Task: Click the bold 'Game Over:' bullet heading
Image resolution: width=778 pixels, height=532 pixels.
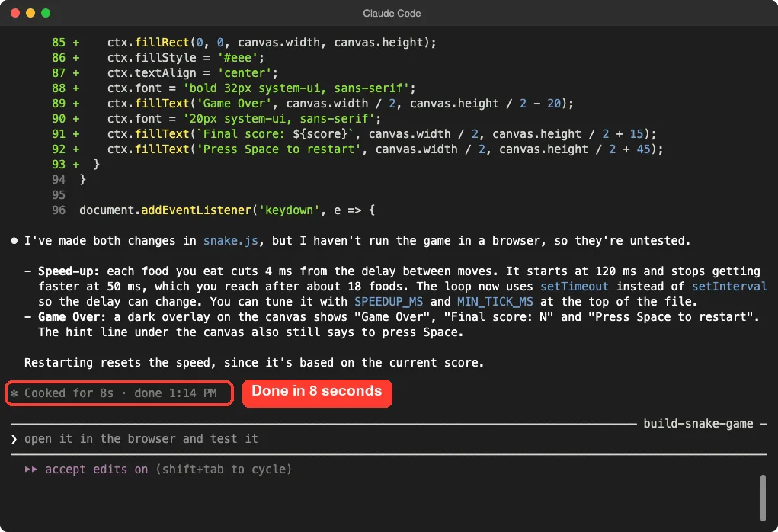Action: 72,316
